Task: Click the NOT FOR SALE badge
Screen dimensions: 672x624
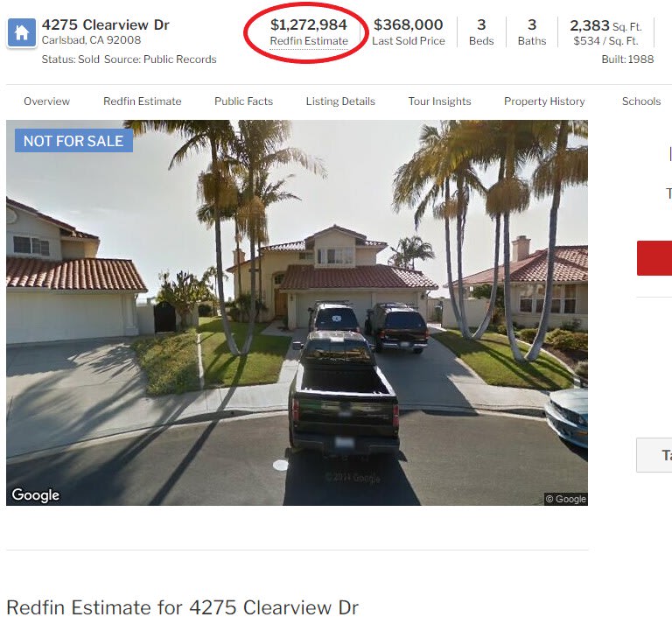Action: (x=73, y=141)
